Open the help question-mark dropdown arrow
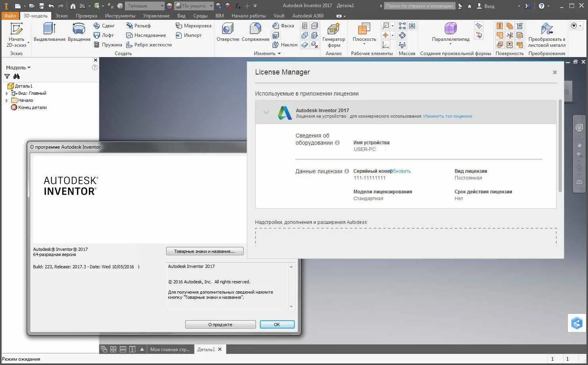 549,6
